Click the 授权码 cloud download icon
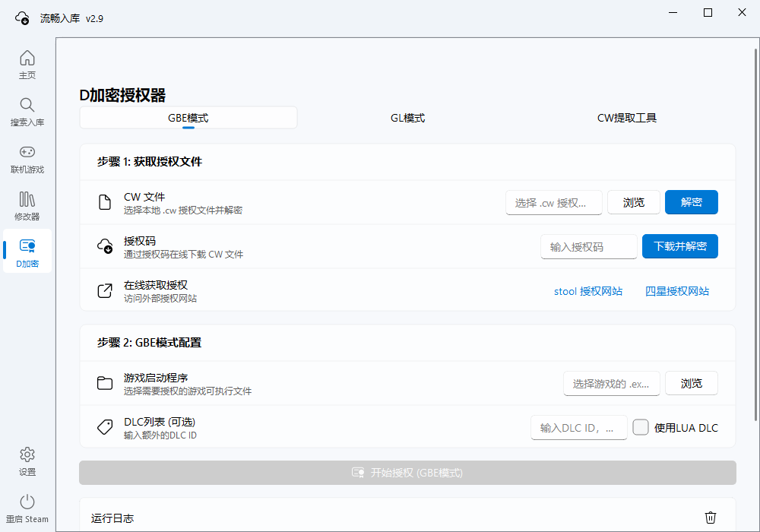760x532 pixels. (105, 246)
